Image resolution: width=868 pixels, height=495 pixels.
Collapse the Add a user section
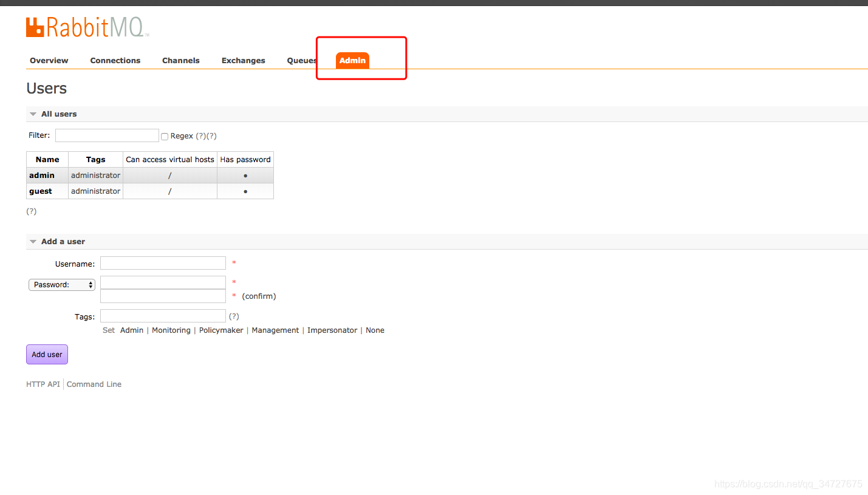[58, 242]
